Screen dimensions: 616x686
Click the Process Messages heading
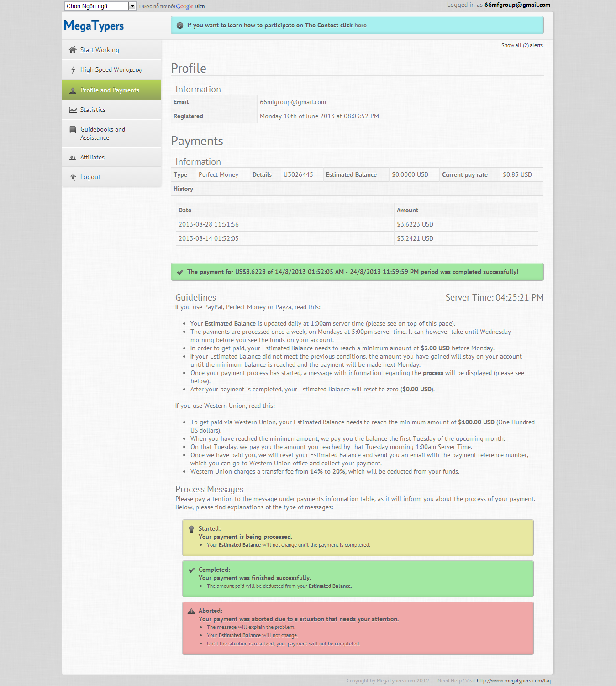(x=209, y=489)
